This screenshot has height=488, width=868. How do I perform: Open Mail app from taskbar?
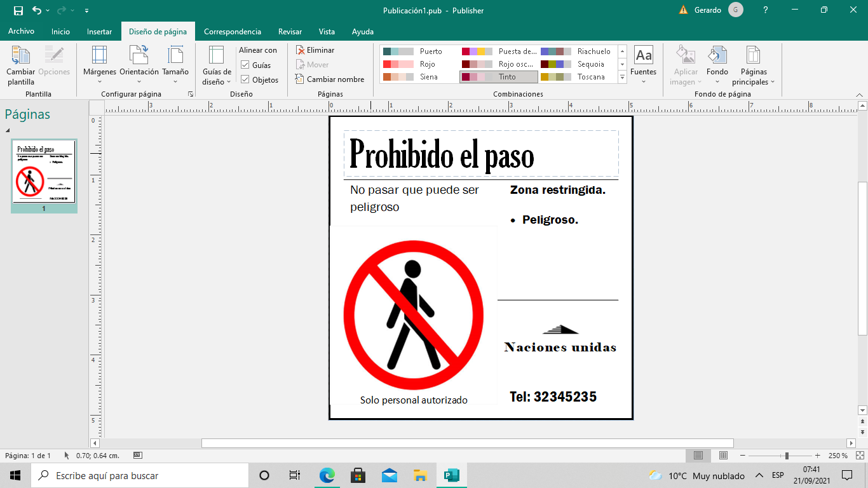[x=389, y=475]
